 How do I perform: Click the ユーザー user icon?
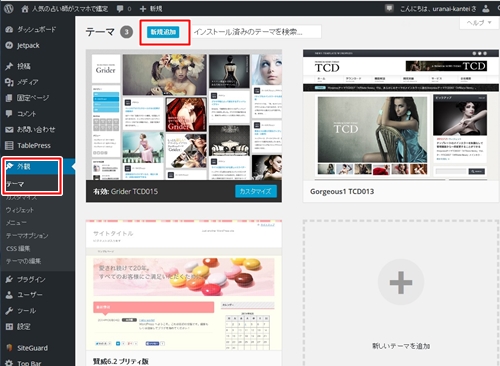pos(9,295)
